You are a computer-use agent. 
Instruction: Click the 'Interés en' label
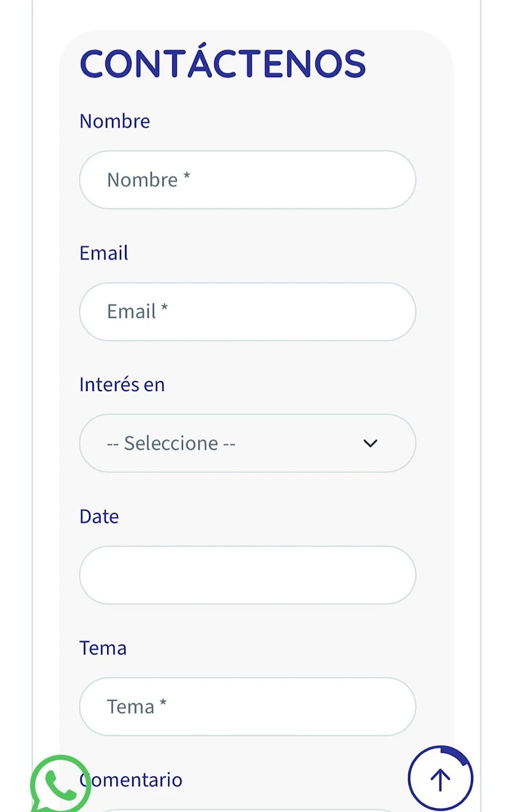(122, 385)
